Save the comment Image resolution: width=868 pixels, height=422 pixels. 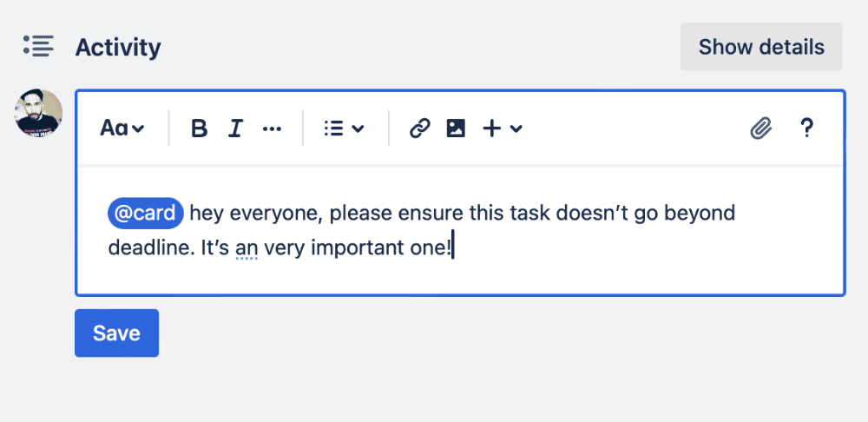[116, 333]
